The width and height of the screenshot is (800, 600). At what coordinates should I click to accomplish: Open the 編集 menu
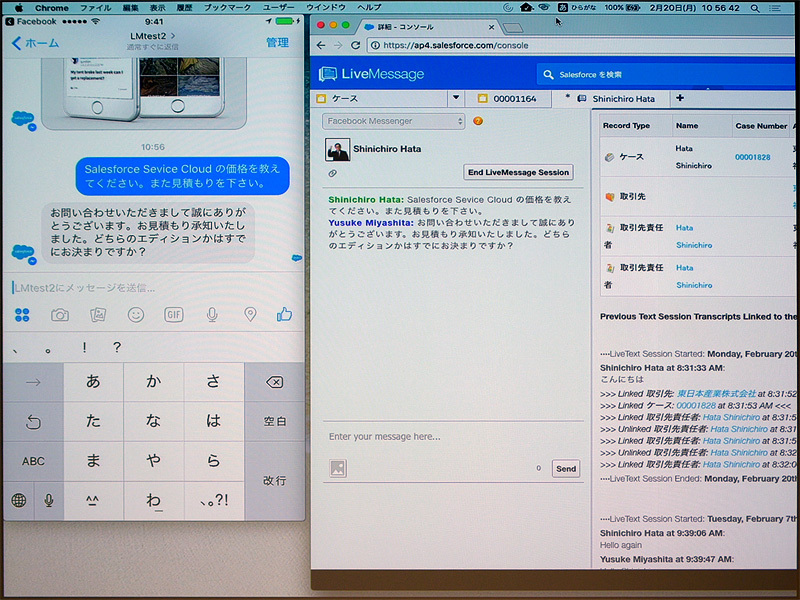click(x=130, y=8)
